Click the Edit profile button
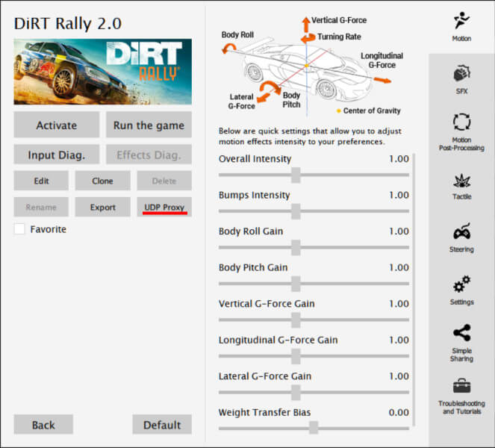 (41, 181)
